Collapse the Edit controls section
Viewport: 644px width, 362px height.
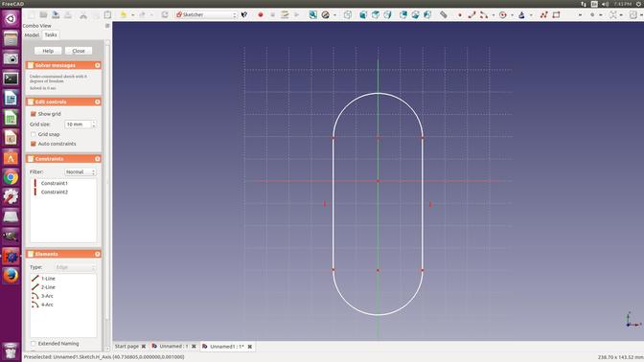click(98, 102)
